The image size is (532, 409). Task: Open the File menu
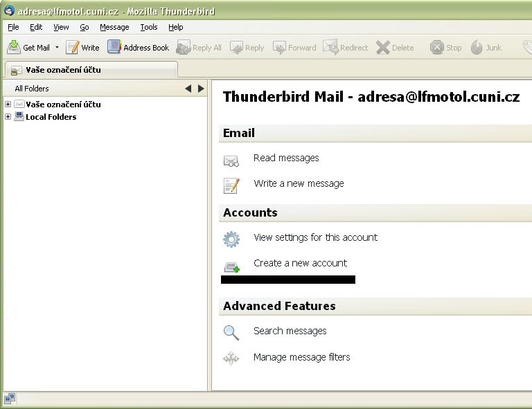[x=13, y=27]
